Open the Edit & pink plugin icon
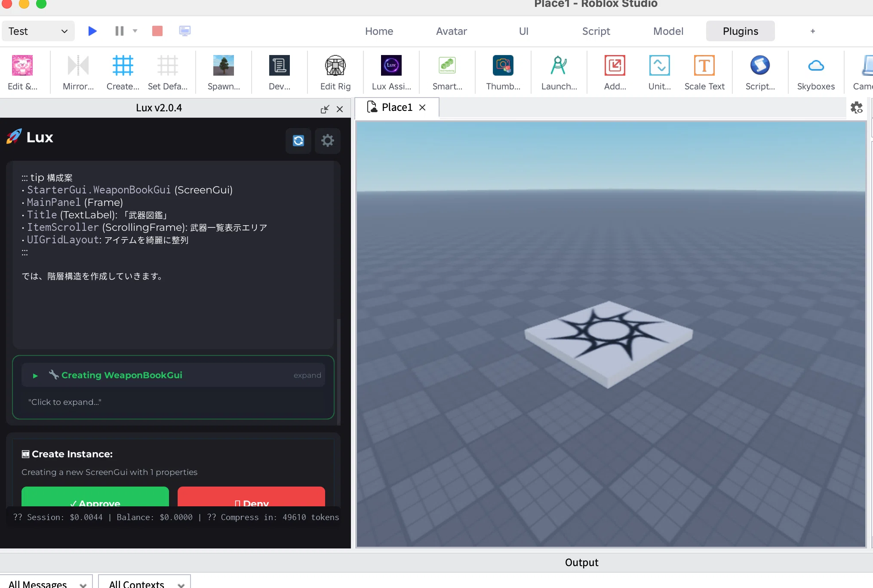The width and height of the screenshot is (873, 588). (x=22, y=66)
